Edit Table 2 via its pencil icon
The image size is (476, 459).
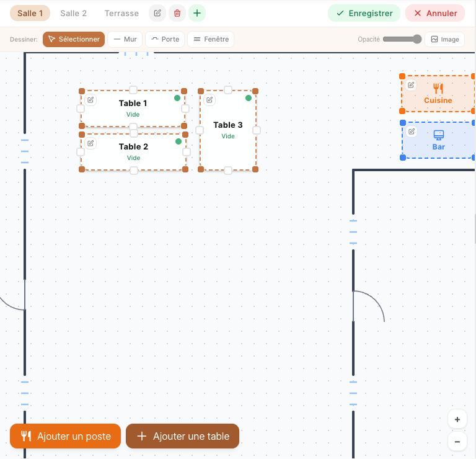click(x=90, y=143)
